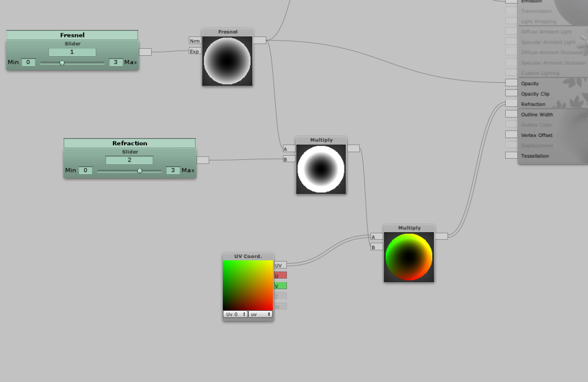Screen dimensions: 588x382
Task: Click input A of the colored Multiply node
Action: tap(377, 237)
